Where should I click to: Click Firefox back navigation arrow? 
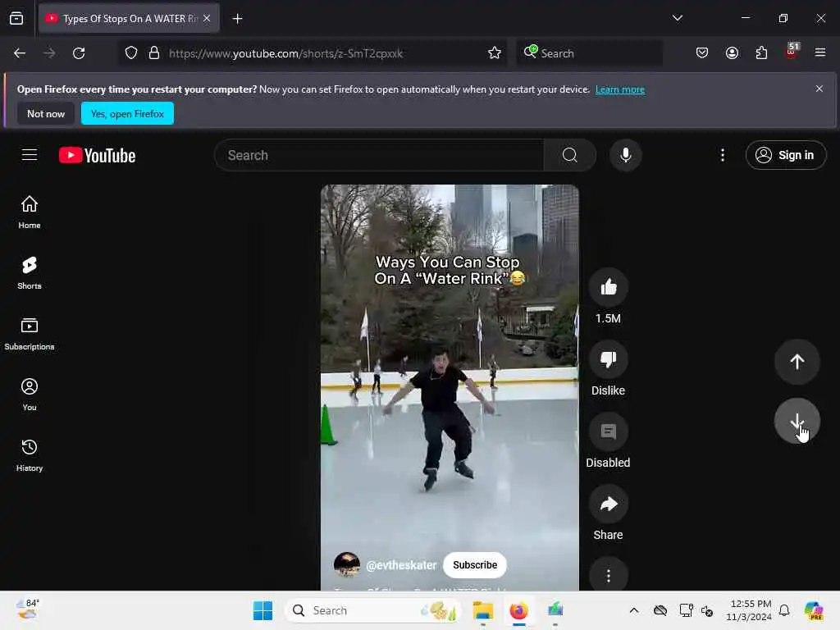20,53
